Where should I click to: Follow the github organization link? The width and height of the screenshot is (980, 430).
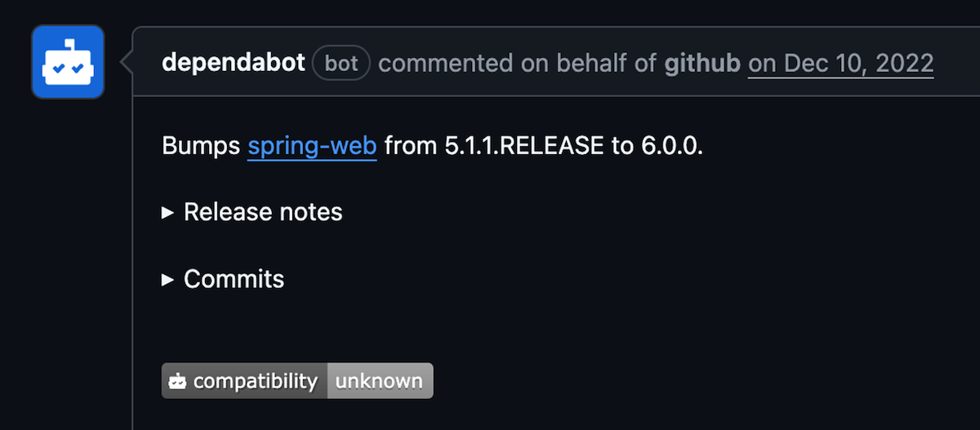[702, 63]
